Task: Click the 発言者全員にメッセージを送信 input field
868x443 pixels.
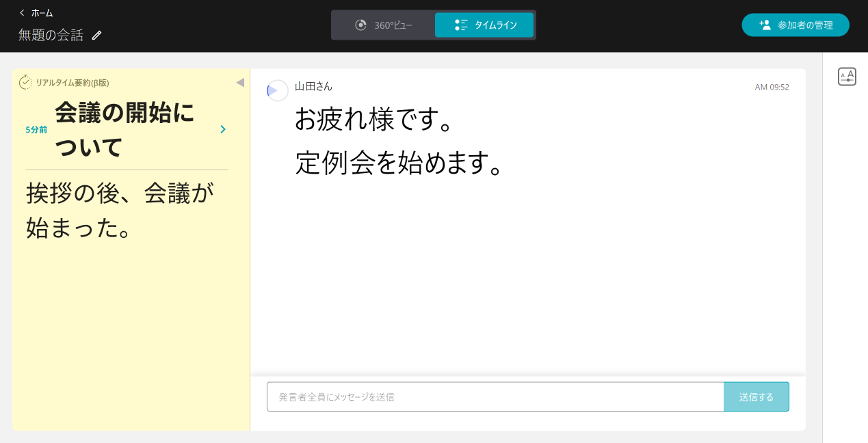Action: click(x=495, y=397)
